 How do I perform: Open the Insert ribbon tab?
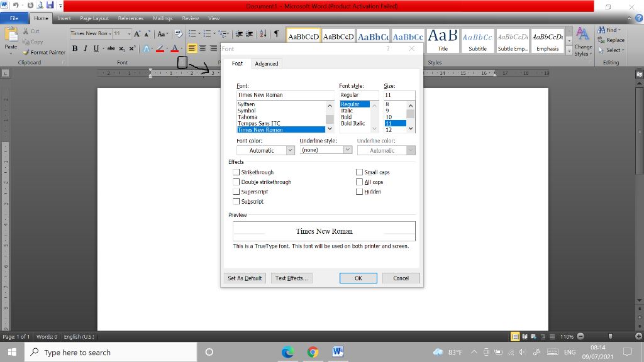[x=64, y=18]
